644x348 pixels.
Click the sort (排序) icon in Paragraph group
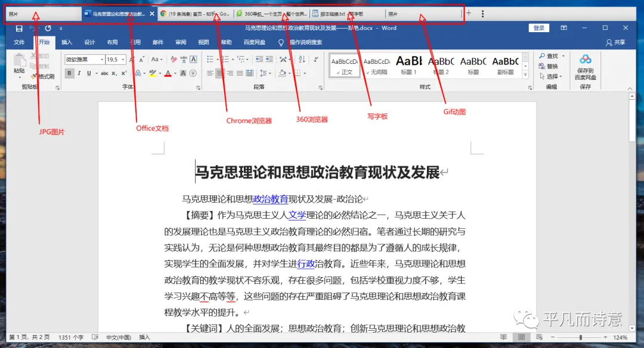coord(301,58)
